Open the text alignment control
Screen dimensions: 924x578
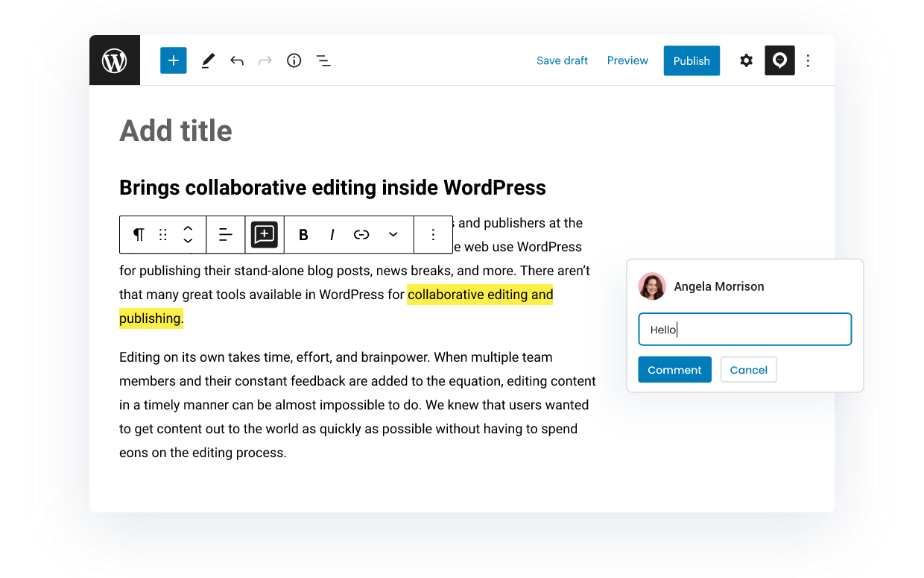click(x=226, y=235)
